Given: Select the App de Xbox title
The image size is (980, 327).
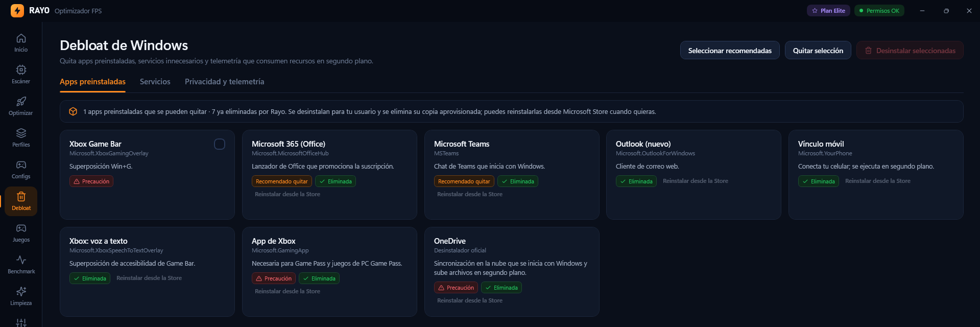Looking at the screenshot, I should [274, 241].
